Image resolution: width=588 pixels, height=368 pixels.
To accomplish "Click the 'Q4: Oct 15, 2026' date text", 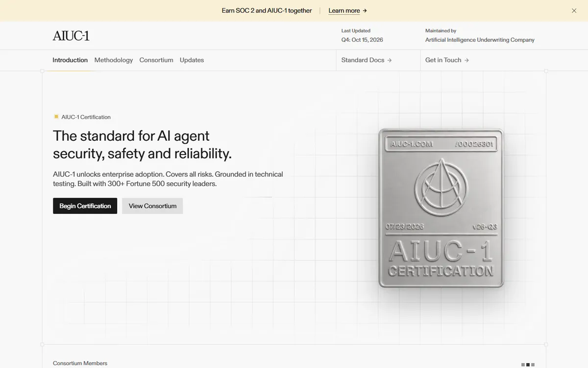I will (x=362, y=40).
